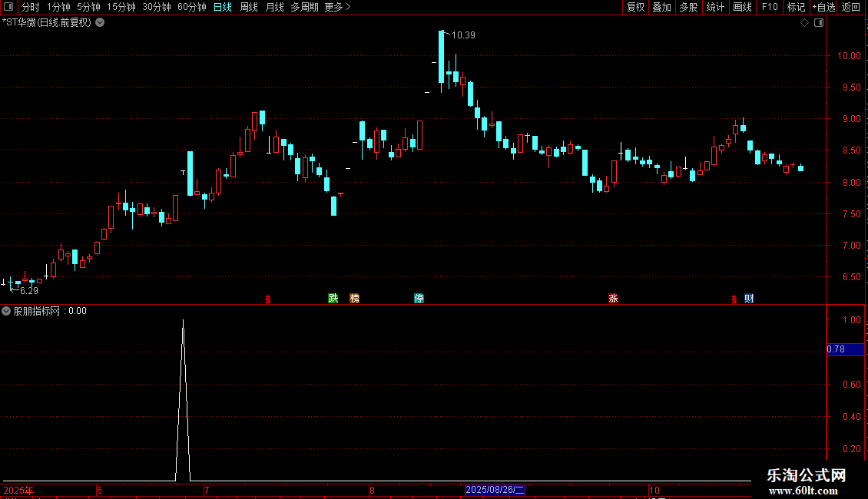868x499 pixels.
Task: Click the highlighted 2025/08/26/二 date marker
Action: pos(495,490)
